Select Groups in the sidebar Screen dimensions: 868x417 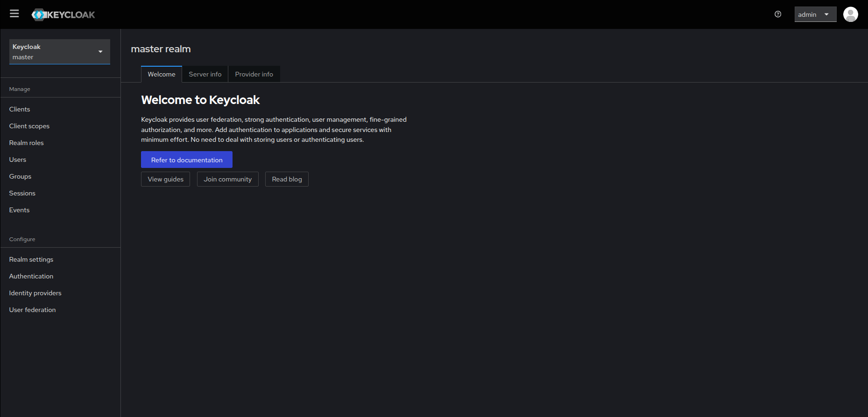click(60, 176)
